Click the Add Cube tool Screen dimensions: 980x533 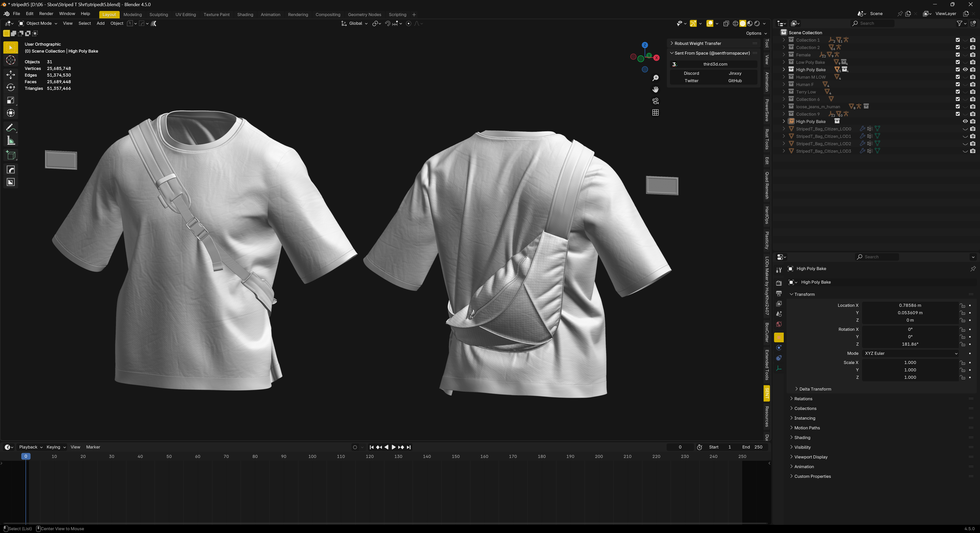11,155
